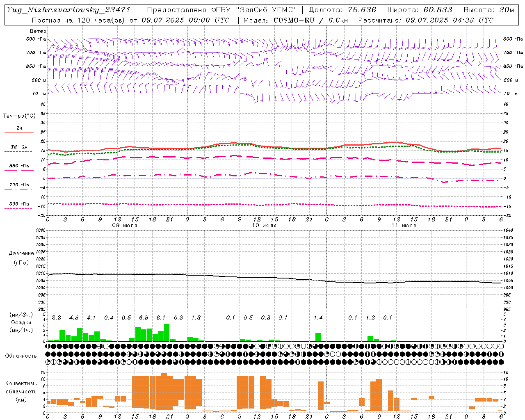Click the latitude value Широта: 60.833

click(x=420, y=10)
